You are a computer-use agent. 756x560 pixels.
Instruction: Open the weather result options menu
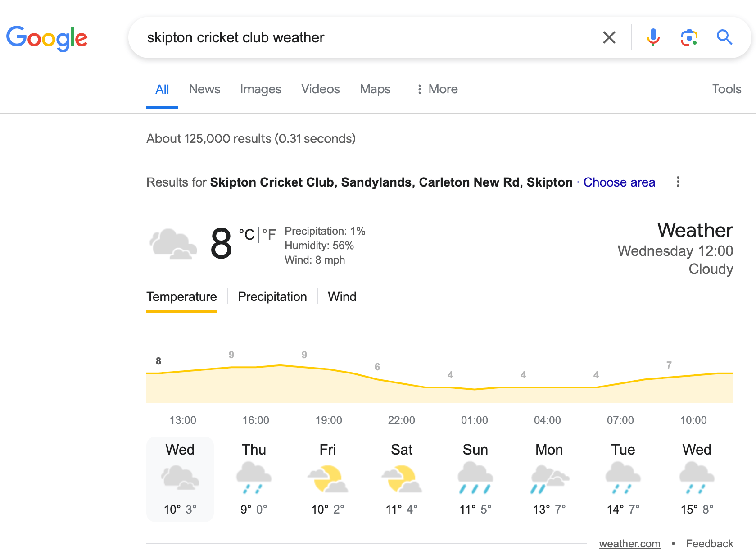[x=678, y=182]
